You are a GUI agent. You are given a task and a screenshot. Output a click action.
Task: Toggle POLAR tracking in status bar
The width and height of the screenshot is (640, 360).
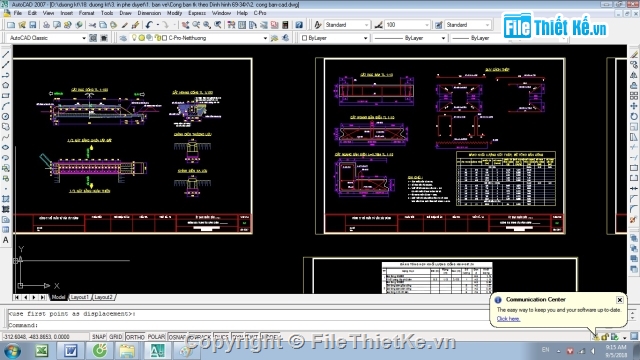pos(156,337)
